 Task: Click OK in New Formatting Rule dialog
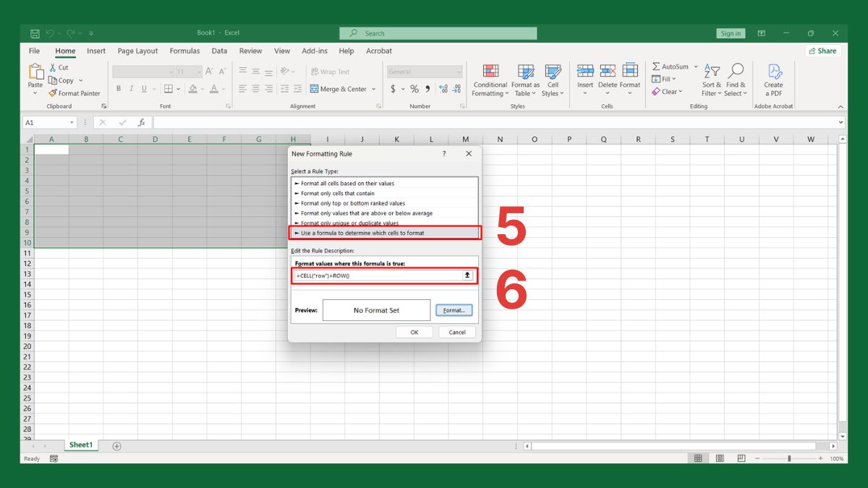click(414, 332)
